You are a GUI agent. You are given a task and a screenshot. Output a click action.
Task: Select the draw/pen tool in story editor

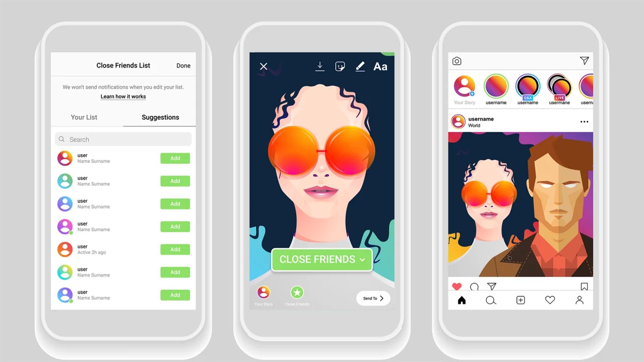[360, 67]
